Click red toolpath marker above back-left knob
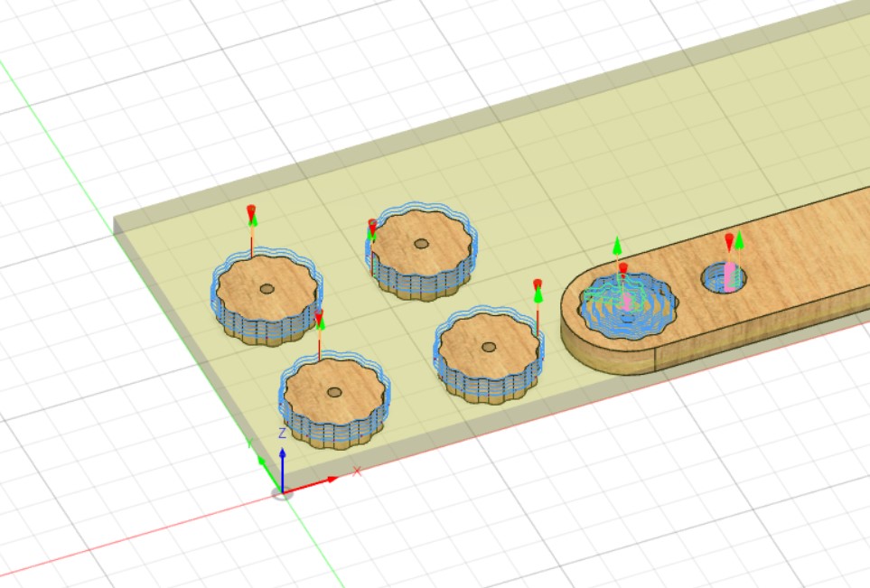 pos(251,210)
